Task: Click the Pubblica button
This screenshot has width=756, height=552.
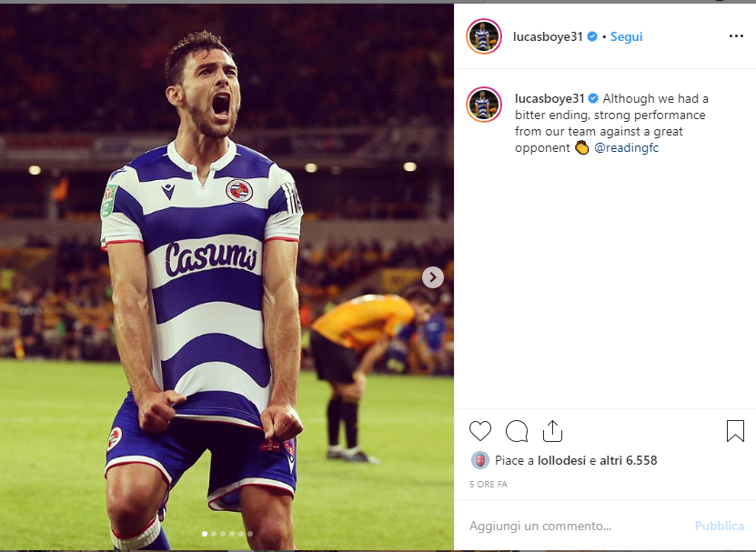Action: pyautogui.click(x=719, y=526)
